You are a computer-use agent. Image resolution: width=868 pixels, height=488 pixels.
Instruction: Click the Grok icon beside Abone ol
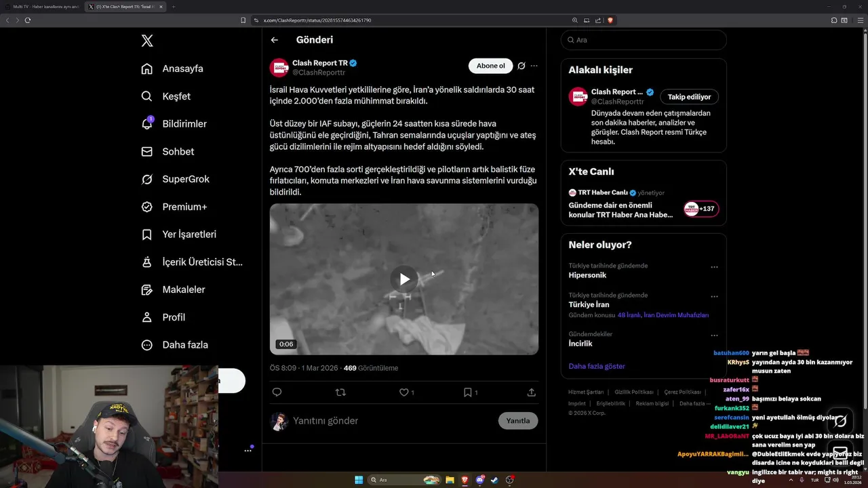[x=521, y=66]
